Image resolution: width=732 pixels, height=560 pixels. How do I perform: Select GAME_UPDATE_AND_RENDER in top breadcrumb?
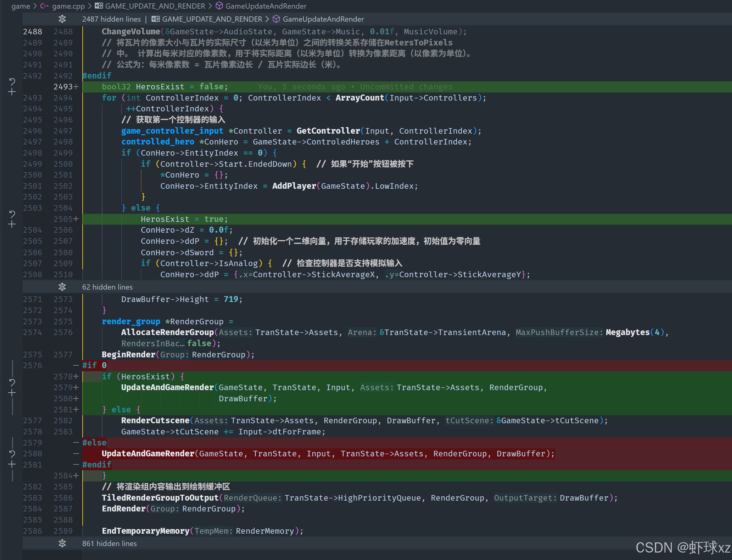pos(155,6)
